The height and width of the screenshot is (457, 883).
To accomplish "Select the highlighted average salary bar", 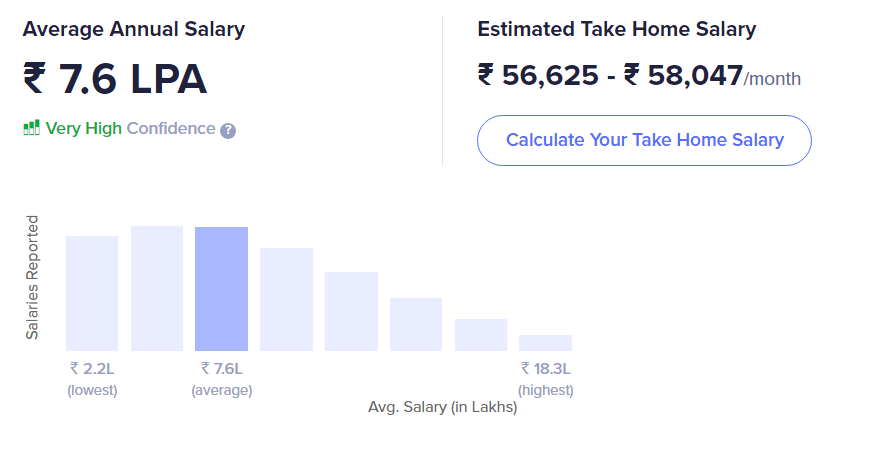I will [x=221, y=289].
